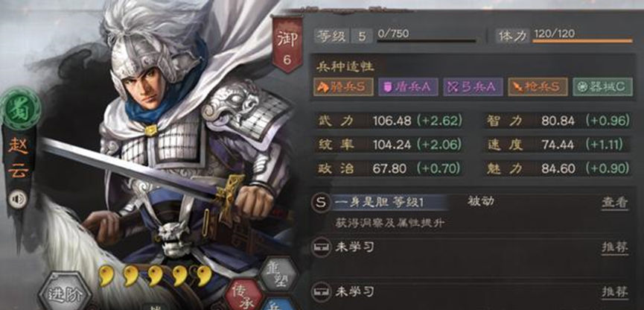This screenshot has width=644, height=310.
Task: Select the 骑兵S troop type badge
Action: coord(343,86)
